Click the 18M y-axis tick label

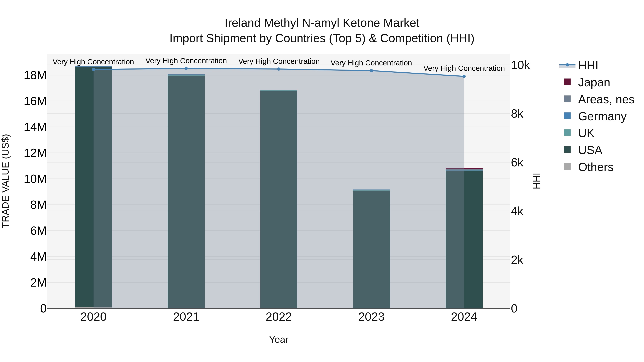(x=35, y=75)
